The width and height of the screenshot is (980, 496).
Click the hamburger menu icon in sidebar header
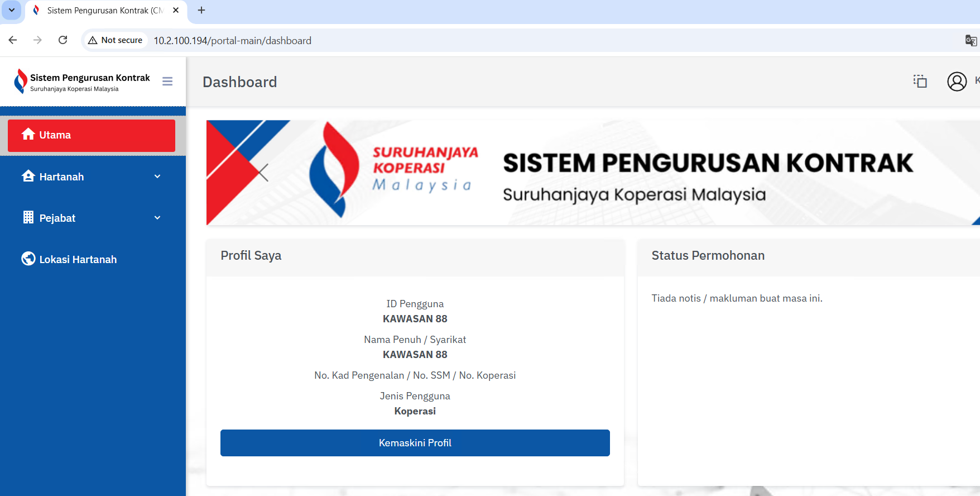click(x=167, y=82)
